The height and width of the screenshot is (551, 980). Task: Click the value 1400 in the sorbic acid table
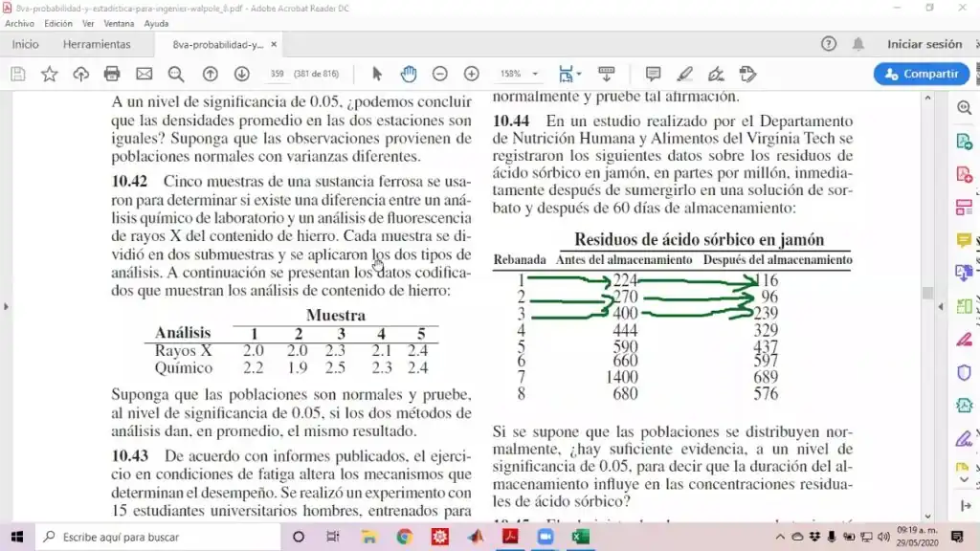[x=622, y=377]
